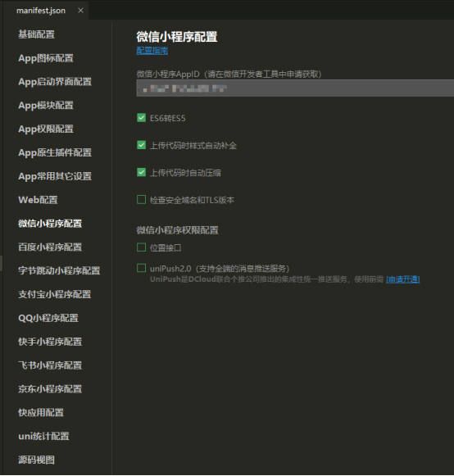Open 京东小程序配置 section
Screen dimensions: 454x476
pyautogui.click(x=50, y=389)
